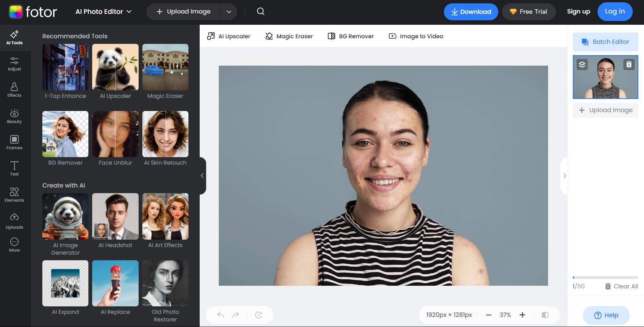Open the Magic Eraser tool thumbnail

tap(165, 67)
